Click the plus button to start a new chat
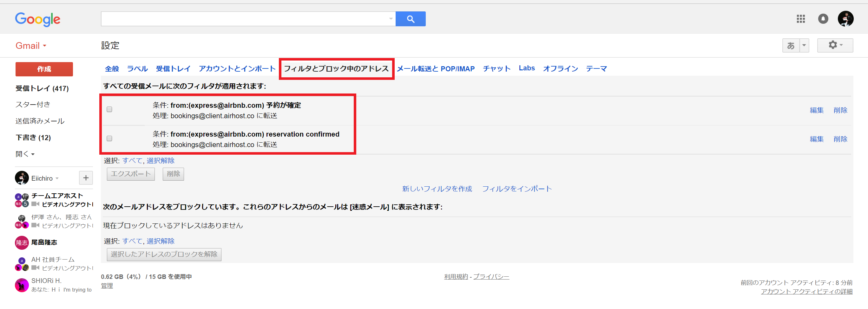Screen dimensions: 868x309 coord(86,178)
